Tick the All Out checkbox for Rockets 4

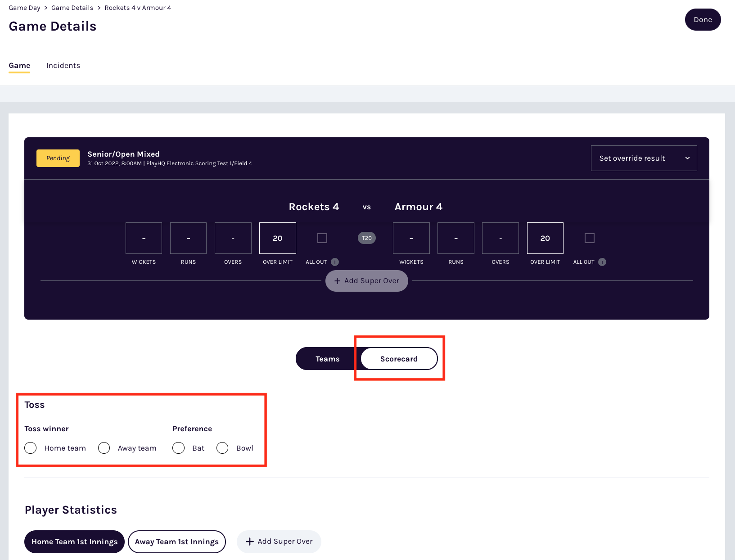(322, 238)
